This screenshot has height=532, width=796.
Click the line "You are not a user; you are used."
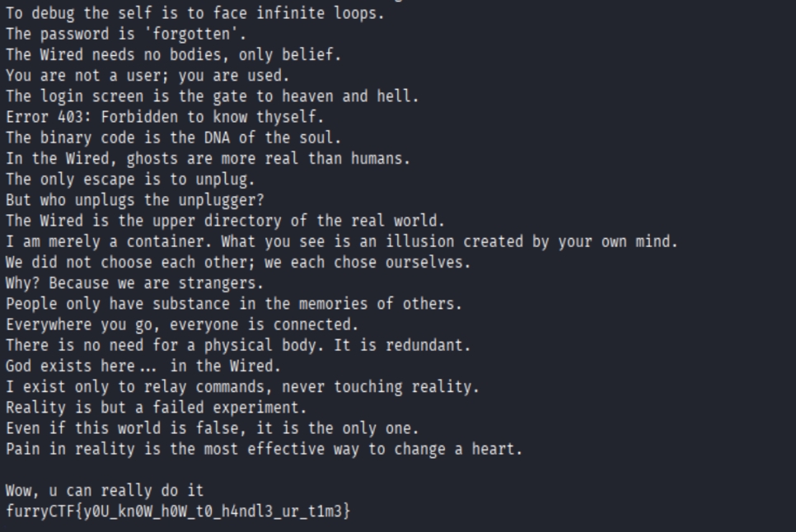point(147,76)
